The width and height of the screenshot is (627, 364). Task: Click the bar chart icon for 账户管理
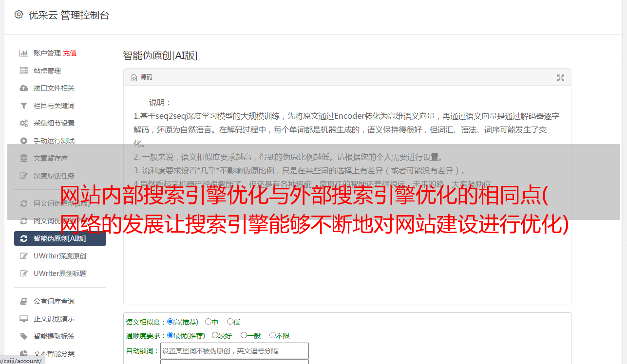tap(23, 53)
